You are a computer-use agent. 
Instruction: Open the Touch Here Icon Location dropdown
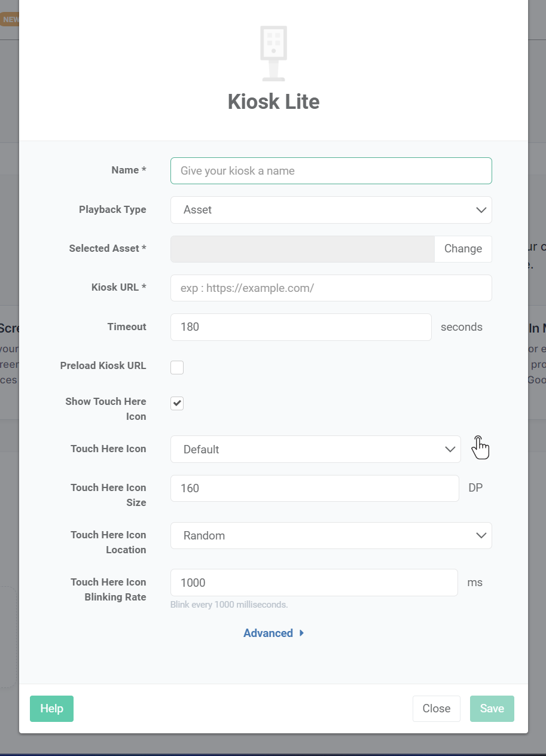331,535
